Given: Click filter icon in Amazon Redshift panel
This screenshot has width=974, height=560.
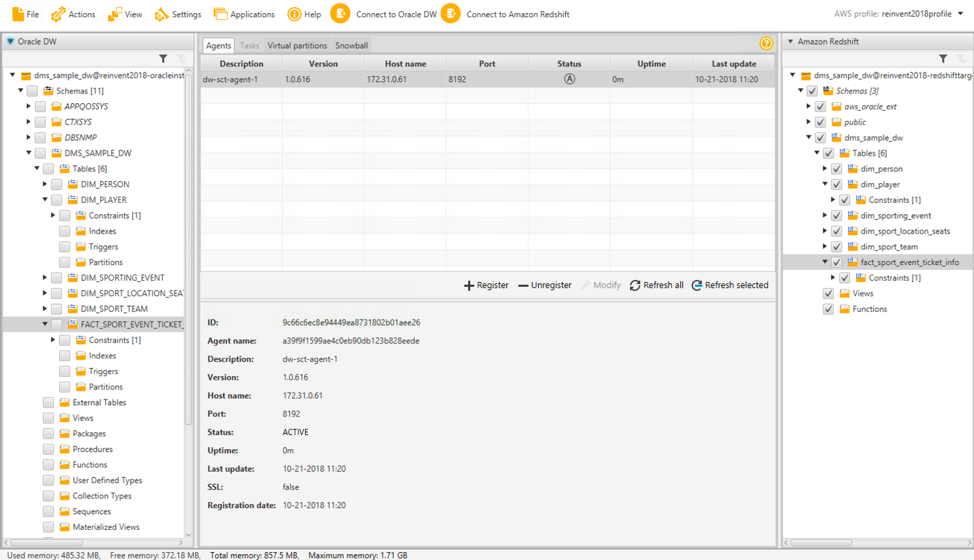Looking at the screenshot, I should click(x=943, y=58).
